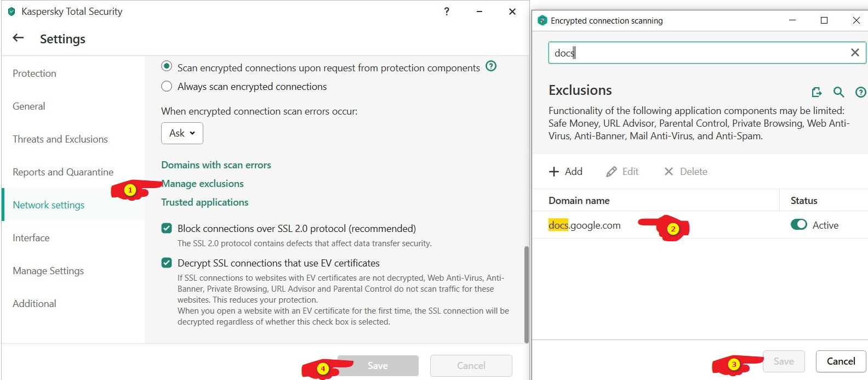Click the search magnifier icon in Exclusions
This screenshot has height=380, width=868.
pos(838,92)
